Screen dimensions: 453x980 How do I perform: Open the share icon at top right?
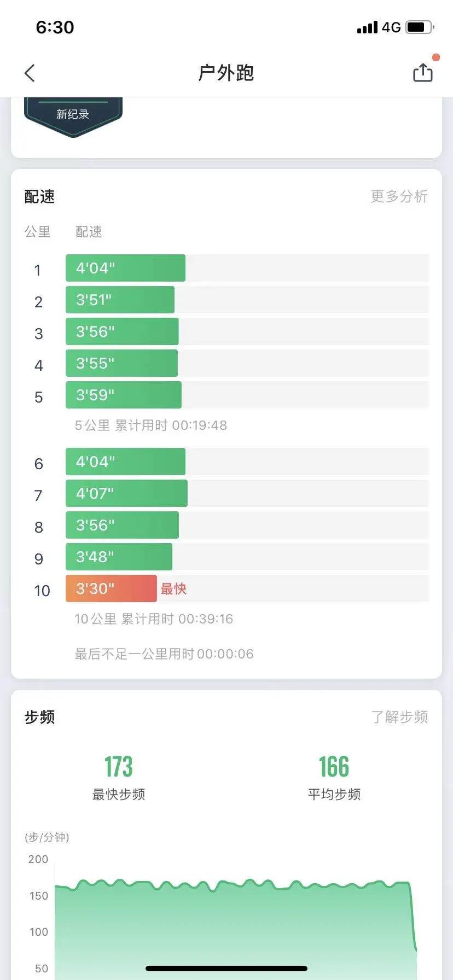point(422,72)
